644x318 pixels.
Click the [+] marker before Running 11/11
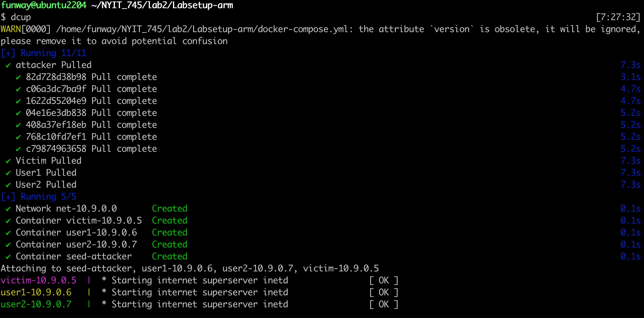(8, 53)
